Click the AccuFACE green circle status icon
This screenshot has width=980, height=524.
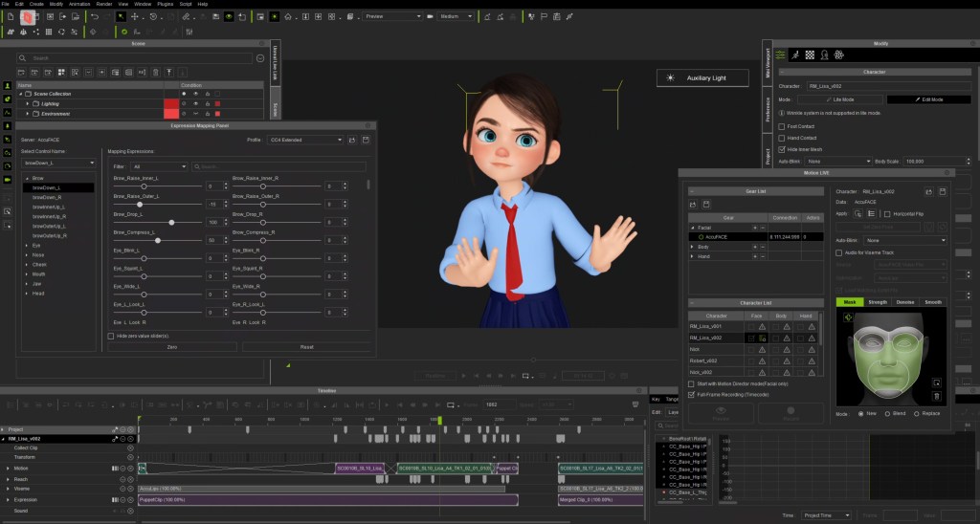click(x=702, y=237)
